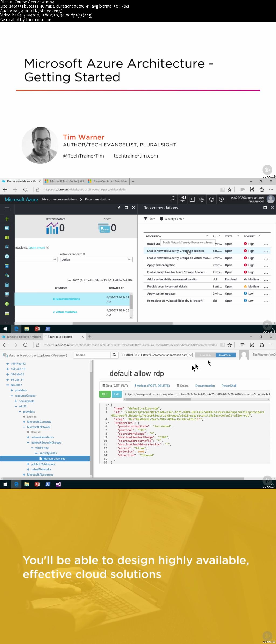Open the All resources grid icon in Azure sidebar
The width and height of the screenshot is (276, 644).
click(x=7, y=237)
